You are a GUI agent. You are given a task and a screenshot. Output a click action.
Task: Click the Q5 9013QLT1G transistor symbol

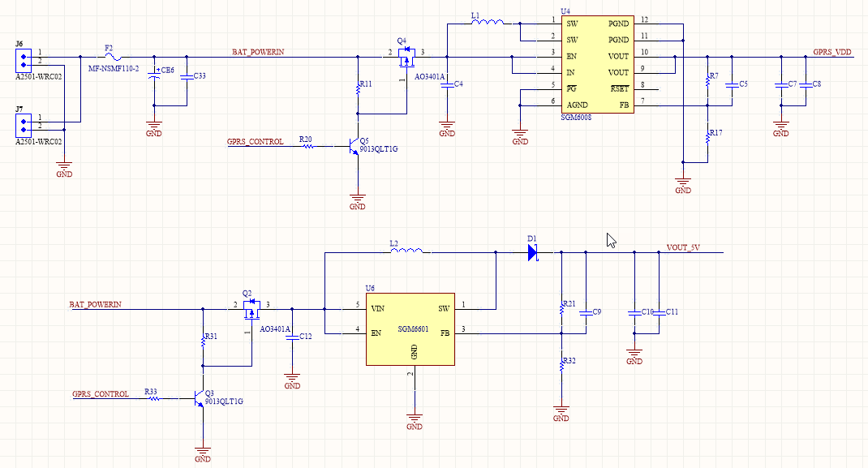[353, 146]
